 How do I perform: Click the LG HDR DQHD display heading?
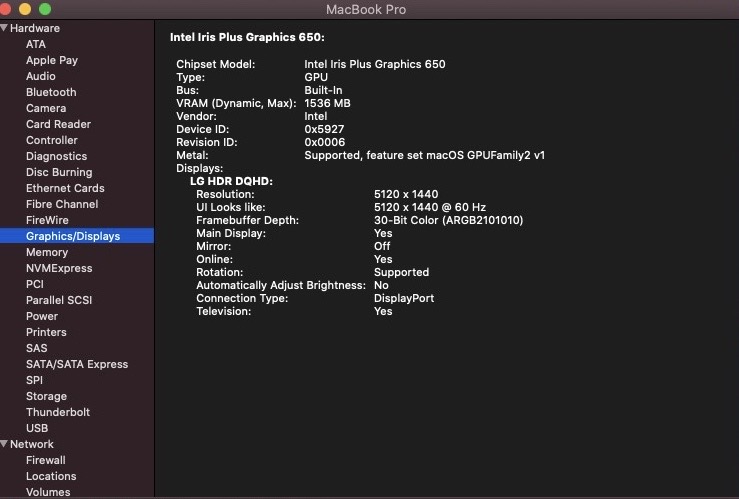coord(231,181)
